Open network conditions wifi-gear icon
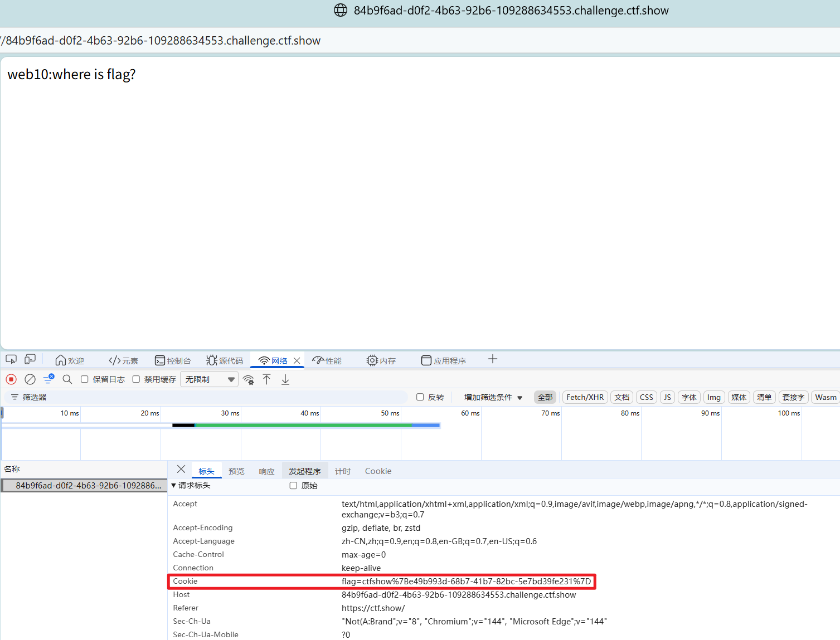Image resolution: width=840 pixels, height=640 pixels. (x=249, y=380)
